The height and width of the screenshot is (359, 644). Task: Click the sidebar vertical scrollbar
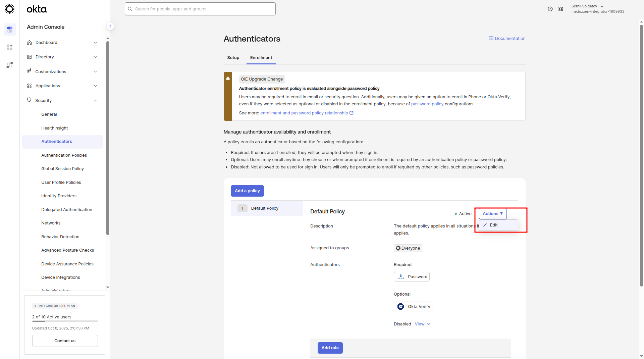pyautogui.click(x=108, y=138)
